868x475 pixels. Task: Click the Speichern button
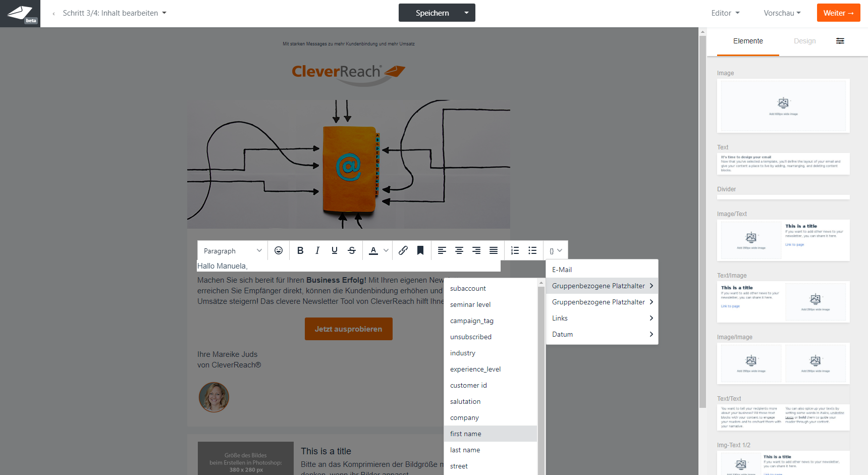tap(432, 13)
